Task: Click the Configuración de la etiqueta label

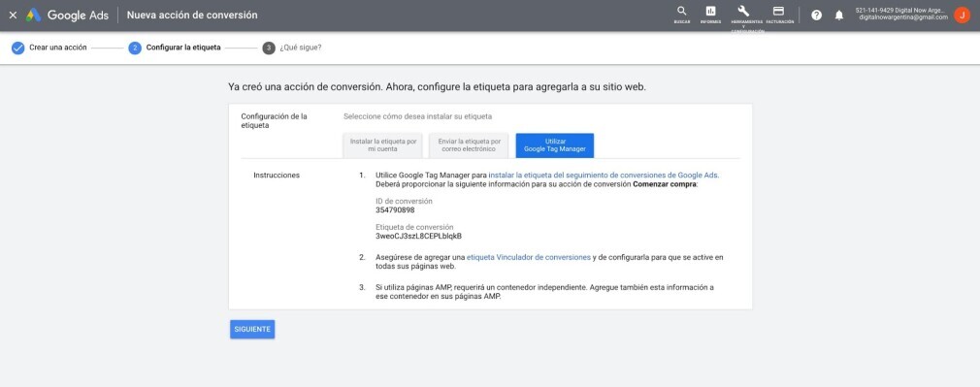Action: coord(275,120)
